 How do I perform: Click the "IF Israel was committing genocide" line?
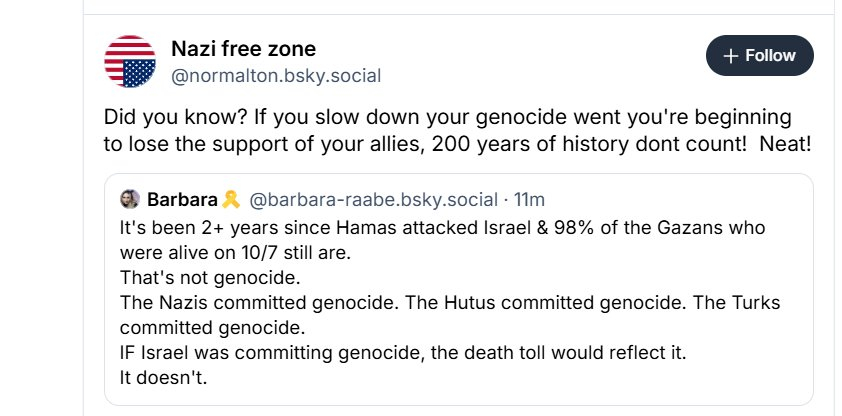point(370,352)
